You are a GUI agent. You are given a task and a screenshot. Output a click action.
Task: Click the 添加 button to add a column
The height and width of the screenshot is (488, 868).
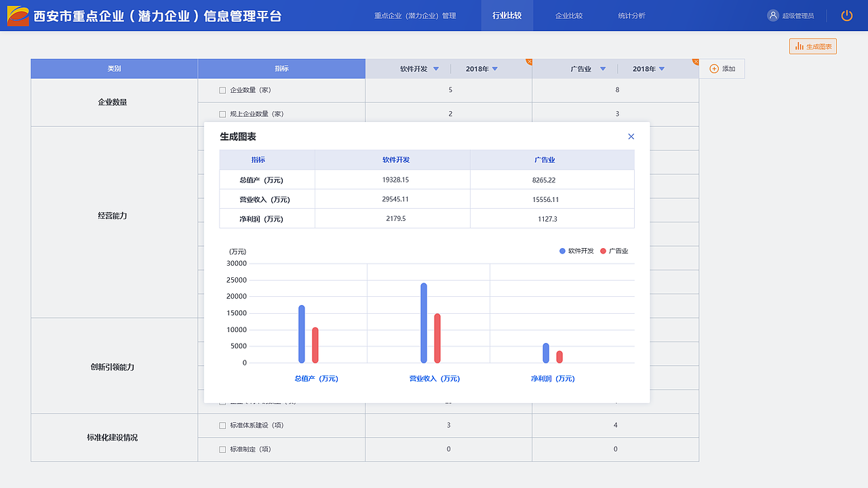(x=722, y=68)
